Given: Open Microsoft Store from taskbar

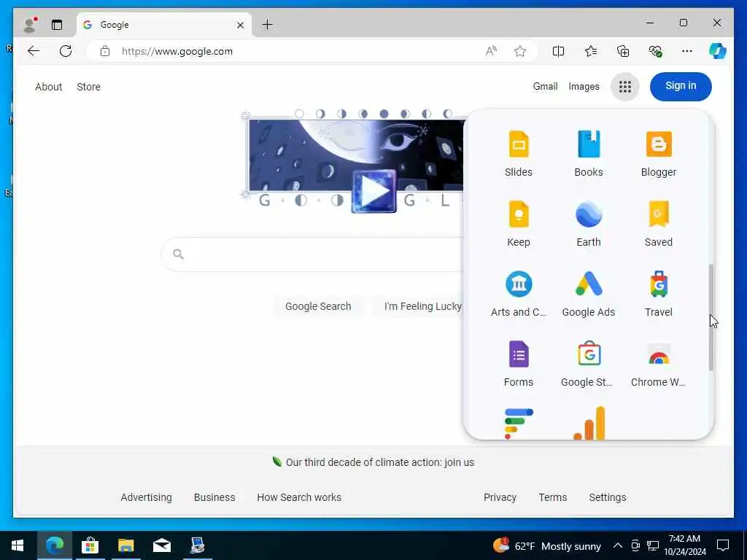Looking at the screenshot, I should click(x=90, y=545).
